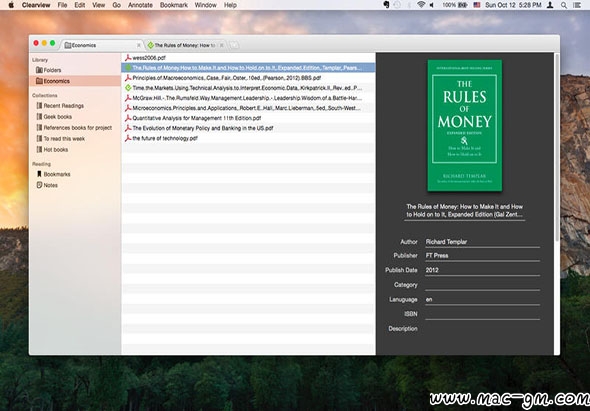Click the PDF icon of Principles of Macroeconomics
Image resolution: width=590 pixels, height=411 pixels.
128,78
